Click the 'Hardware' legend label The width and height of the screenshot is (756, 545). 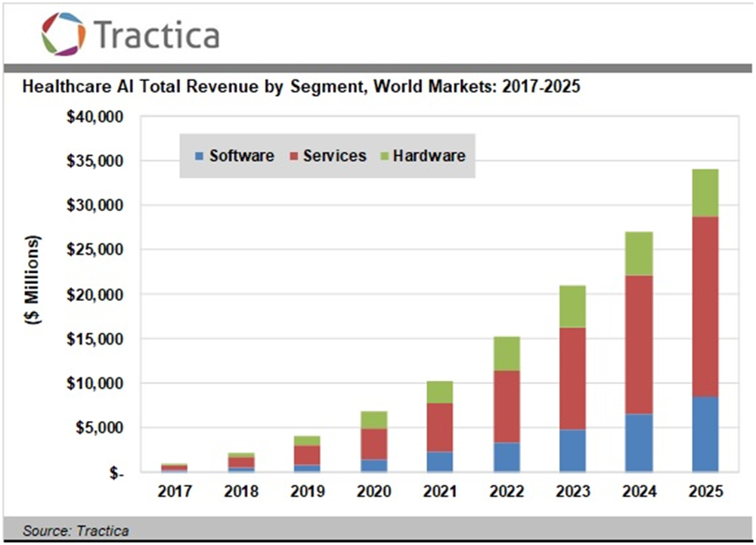[x=429, y=156]
